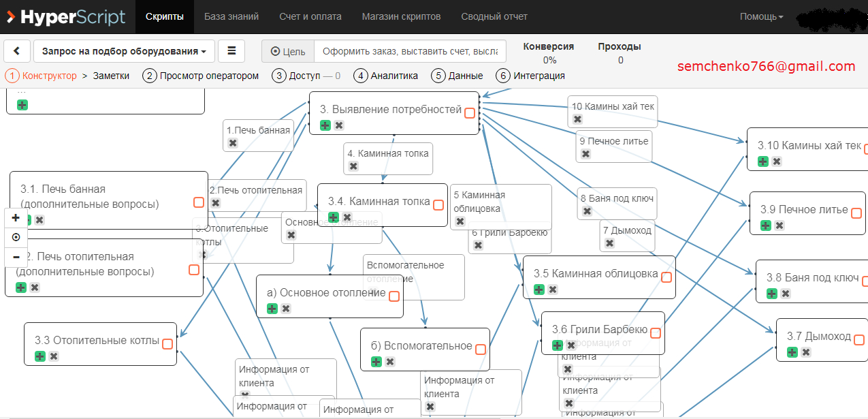Click the zoom-in plus icon on the canvas
The height and width of the screenshot is (419, 868).
tap(15, 218)
